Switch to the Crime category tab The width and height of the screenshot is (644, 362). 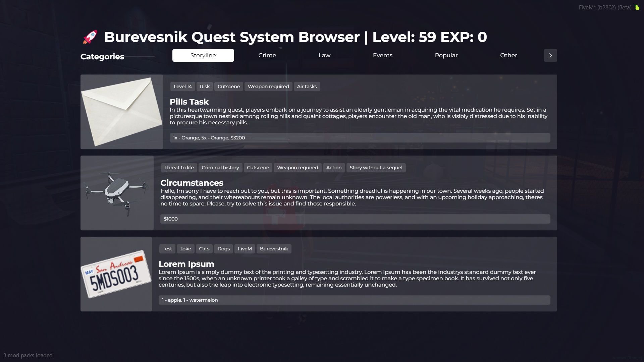tap(267, 55)
